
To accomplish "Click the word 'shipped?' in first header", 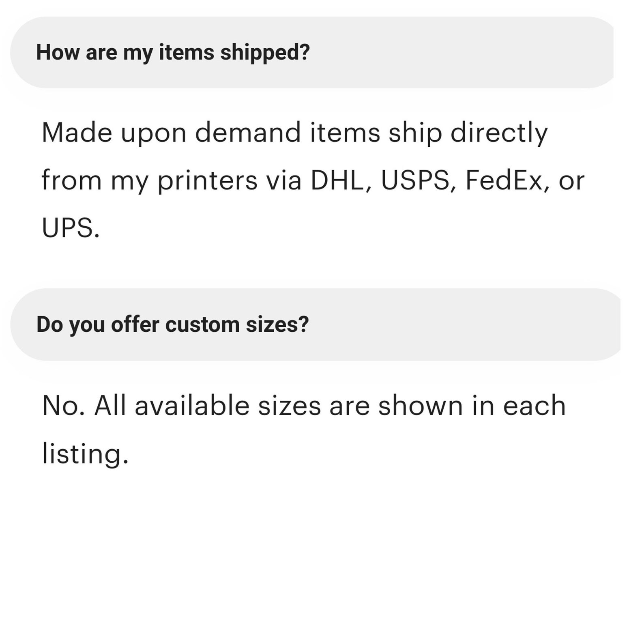I will pos(265,53).
